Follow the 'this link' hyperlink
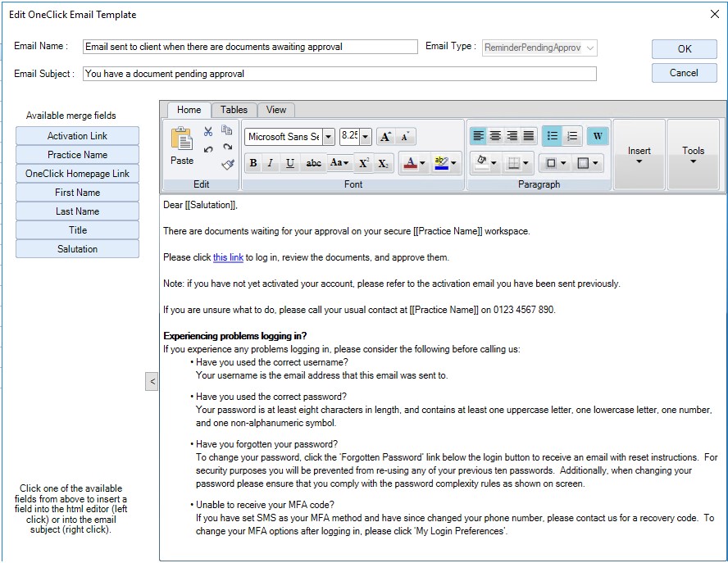728x563 pixels. point(228,257)
